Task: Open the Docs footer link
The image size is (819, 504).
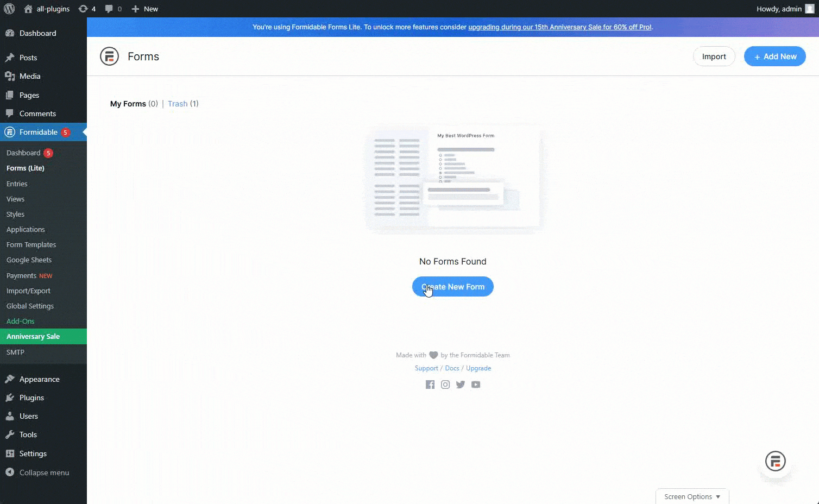Action: (452, 368)
